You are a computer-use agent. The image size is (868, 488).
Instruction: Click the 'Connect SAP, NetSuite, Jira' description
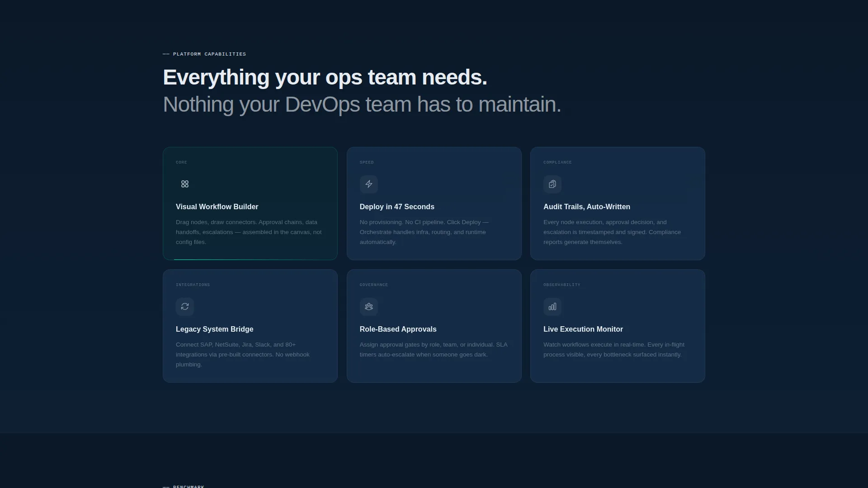click(243, 354)
